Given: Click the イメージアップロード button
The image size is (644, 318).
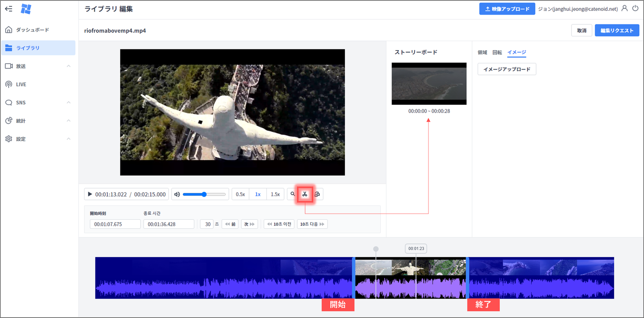Looking at the screenshot, I should (507, 69).
